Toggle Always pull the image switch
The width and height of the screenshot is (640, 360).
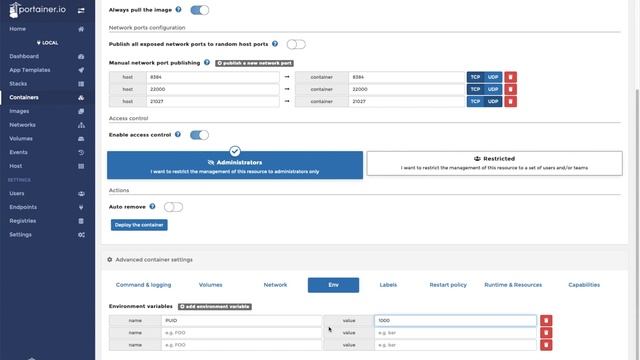coord(200,10)
